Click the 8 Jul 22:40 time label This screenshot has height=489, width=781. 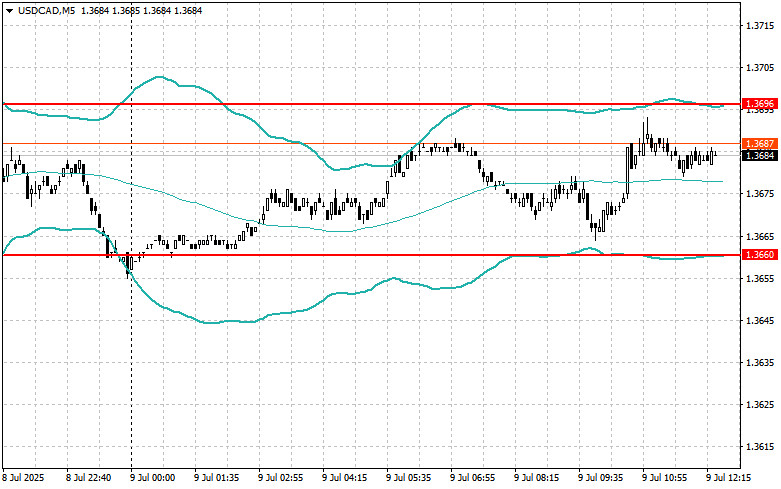point(89,478)
